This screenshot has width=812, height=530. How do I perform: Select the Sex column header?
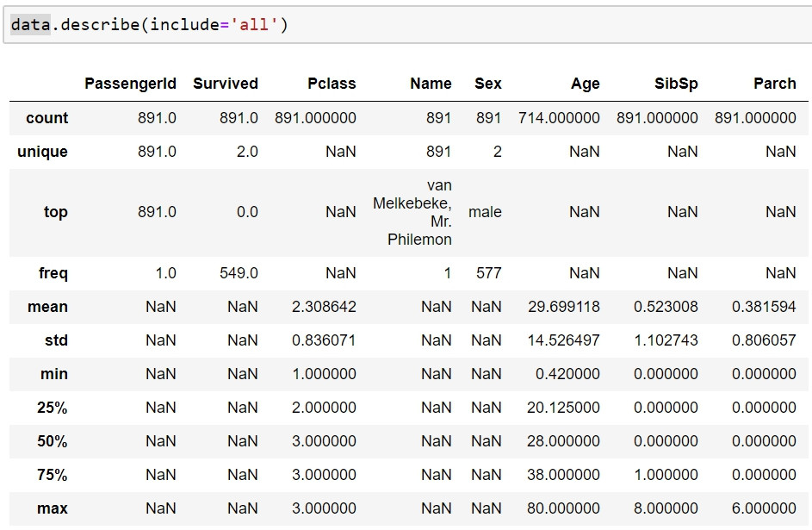pos(488,84)
